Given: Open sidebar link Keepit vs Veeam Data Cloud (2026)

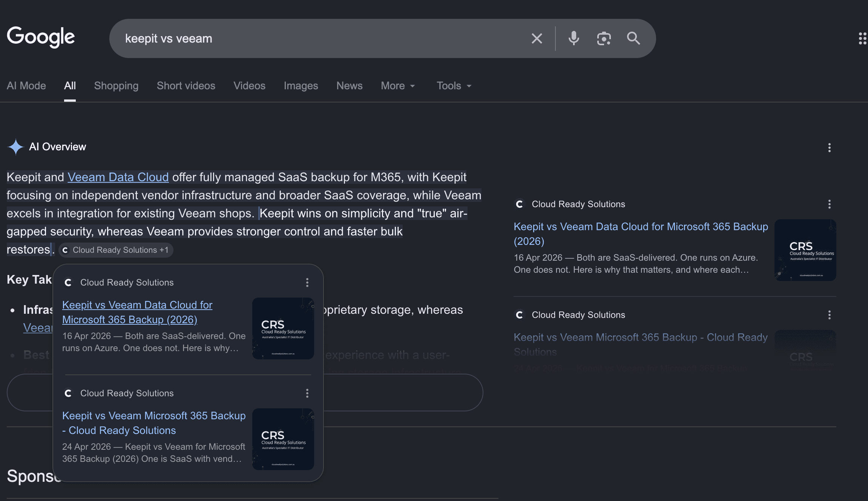Looking at the screenshot, I should point(641,234).
